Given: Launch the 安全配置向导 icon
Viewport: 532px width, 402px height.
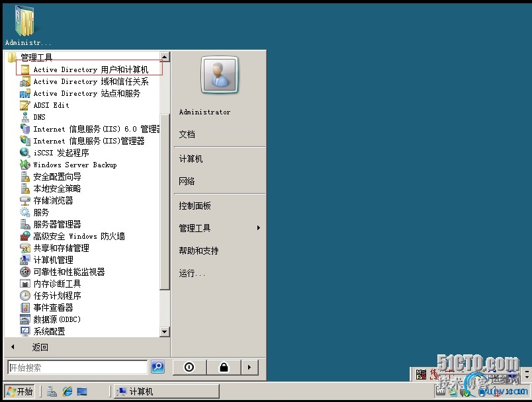Looking at the screenshot, I should click(x=25, y=177).
